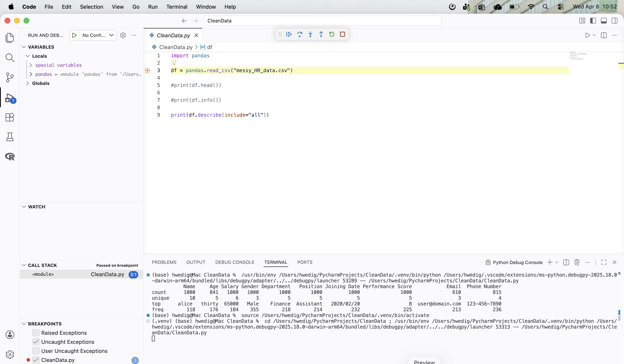Screen dimensions: 624x364
Task: Uncheck Uncaught Exceptions breakpoint
Action: click(36, 342)
